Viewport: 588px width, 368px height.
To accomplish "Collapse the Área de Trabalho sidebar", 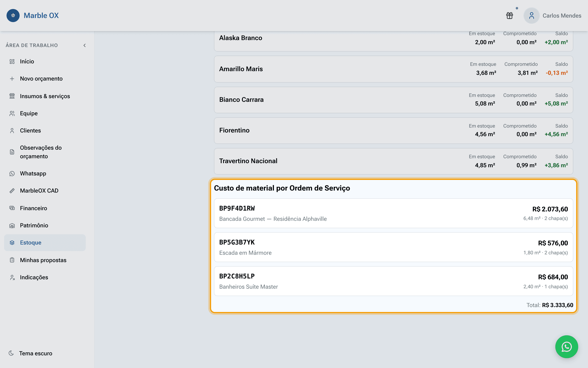I will pos(85,46).
